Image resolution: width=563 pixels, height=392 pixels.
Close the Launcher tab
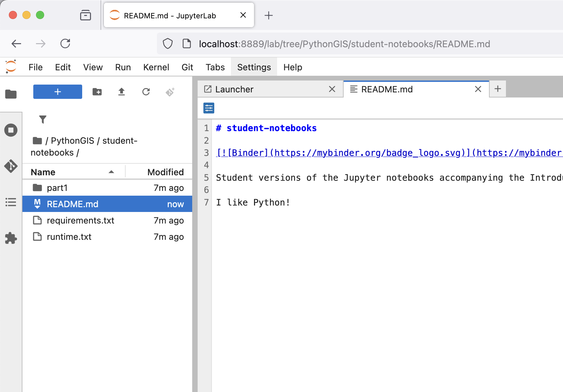332,89
